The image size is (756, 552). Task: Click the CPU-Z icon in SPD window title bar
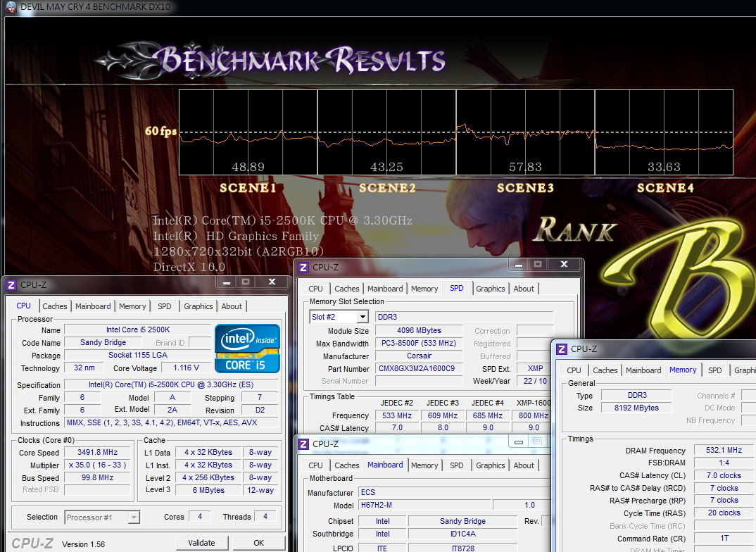pos(303,267)
